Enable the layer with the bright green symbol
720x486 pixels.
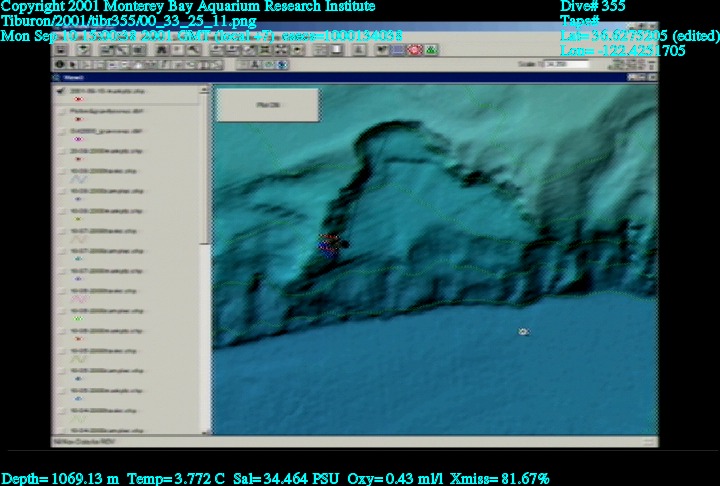(x=61, y=310)
